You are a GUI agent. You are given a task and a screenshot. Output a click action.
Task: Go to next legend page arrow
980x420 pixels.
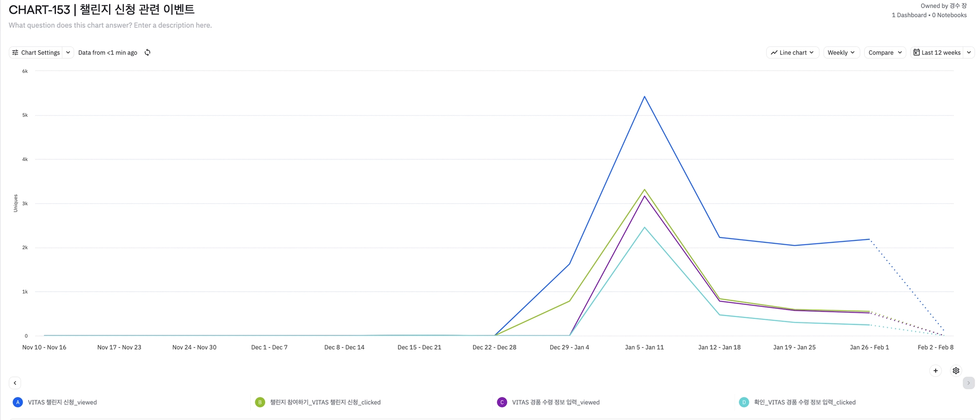point(969,383)
